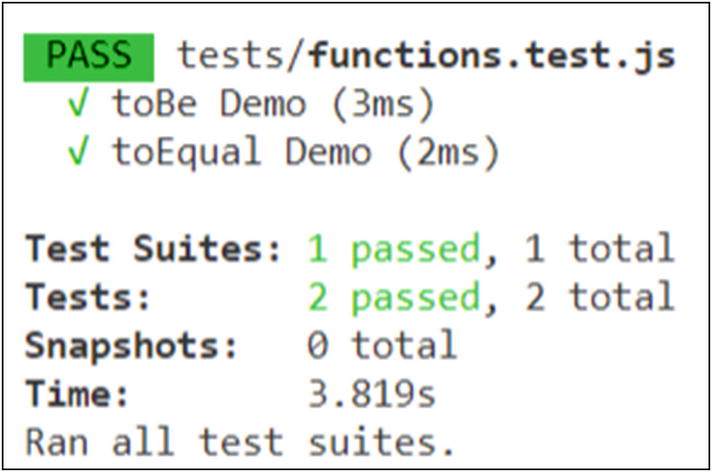Click the Tests: label

[x=89, y=297]
